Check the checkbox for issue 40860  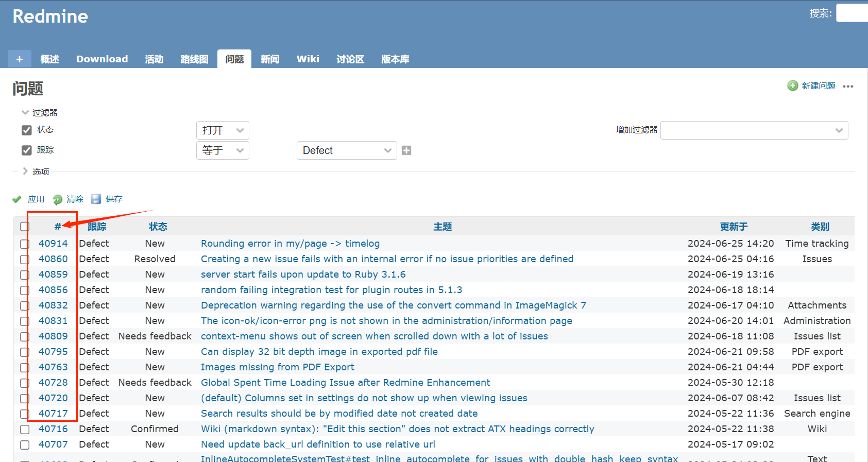tap(25, 259)
